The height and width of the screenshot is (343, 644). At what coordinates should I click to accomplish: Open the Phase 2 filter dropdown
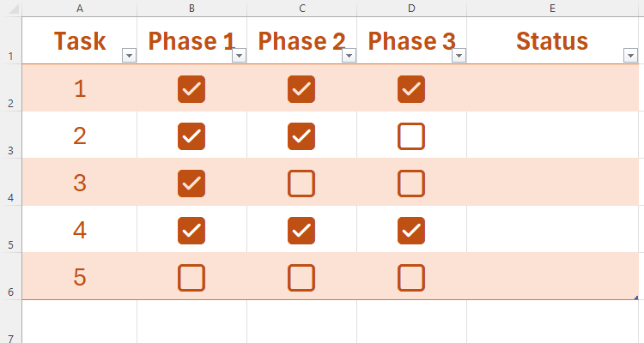pyautogui.click(x=349, y=56)
